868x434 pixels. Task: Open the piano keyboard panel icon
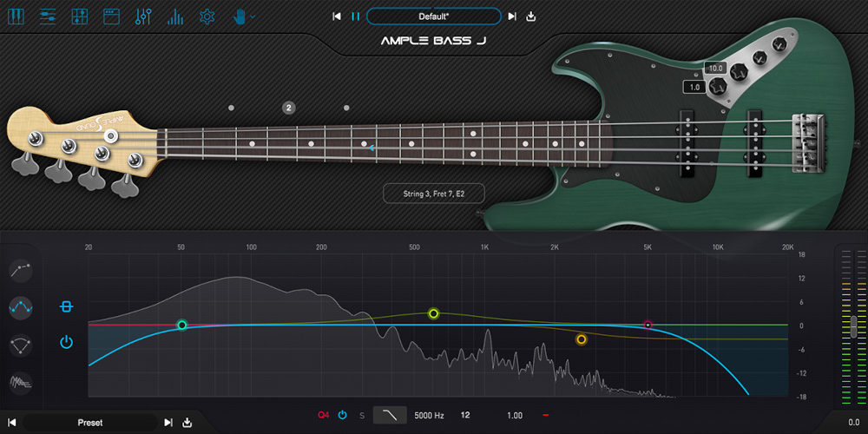coord(16,16)
